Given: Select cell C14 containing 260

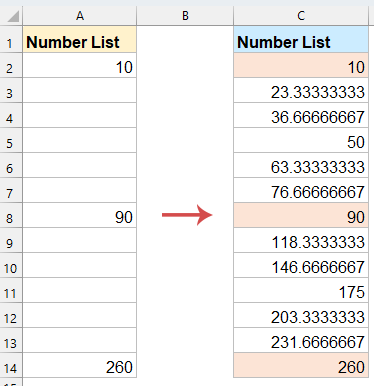Looking at the screenshot, I should tap(301, 365).
